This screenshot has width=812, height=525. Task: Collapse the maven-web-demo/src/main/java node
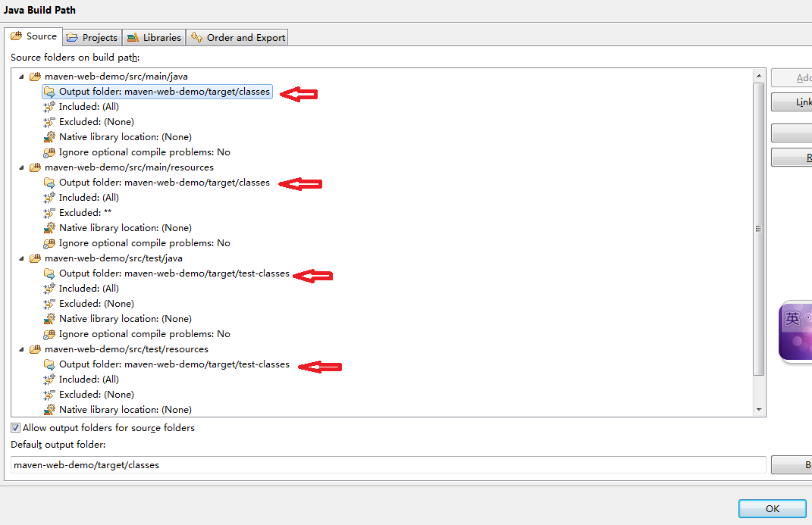pos(21,77)
